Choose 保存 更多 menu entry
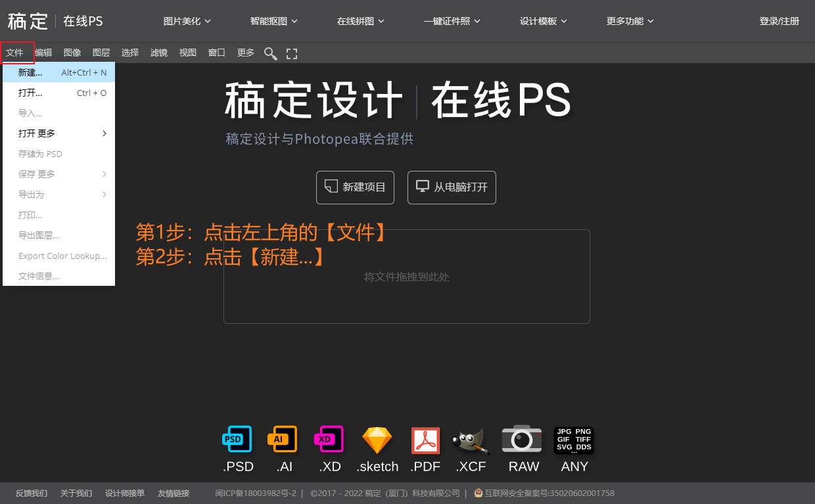The image size is (815, 504). coord(59,174)
